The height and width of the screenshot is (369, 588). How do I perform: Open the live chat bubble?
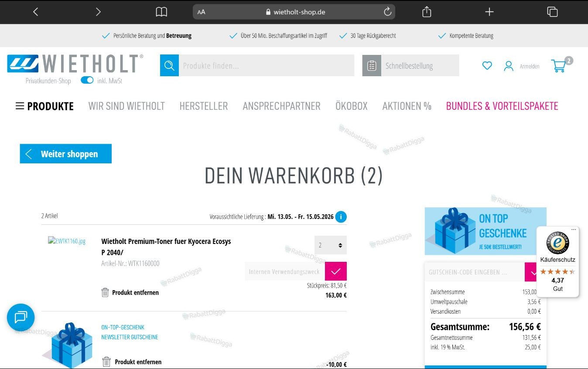(x=21, y=317)
